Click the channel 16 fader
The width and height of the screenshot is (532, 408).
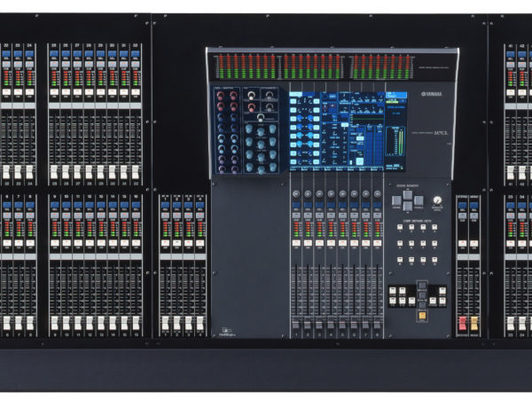coord(136,323)
